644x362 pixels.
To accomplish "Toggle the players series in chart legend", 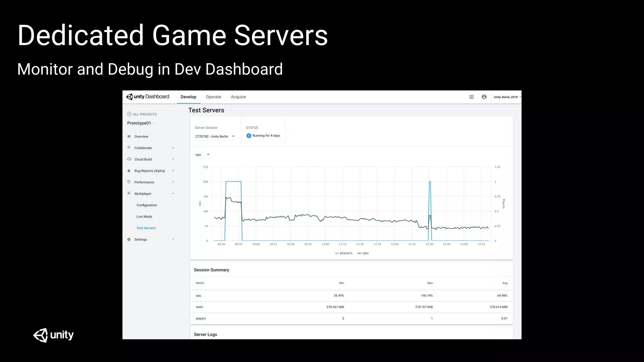I will point(344,253).
